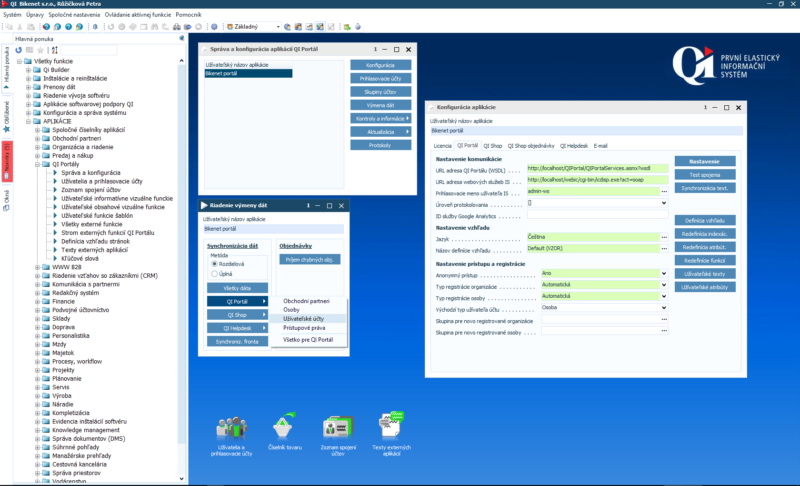This screenshot has width=800, height=486.
Task: Collapse the APLIKÁCIE tree node
Action: click(29, 121)
